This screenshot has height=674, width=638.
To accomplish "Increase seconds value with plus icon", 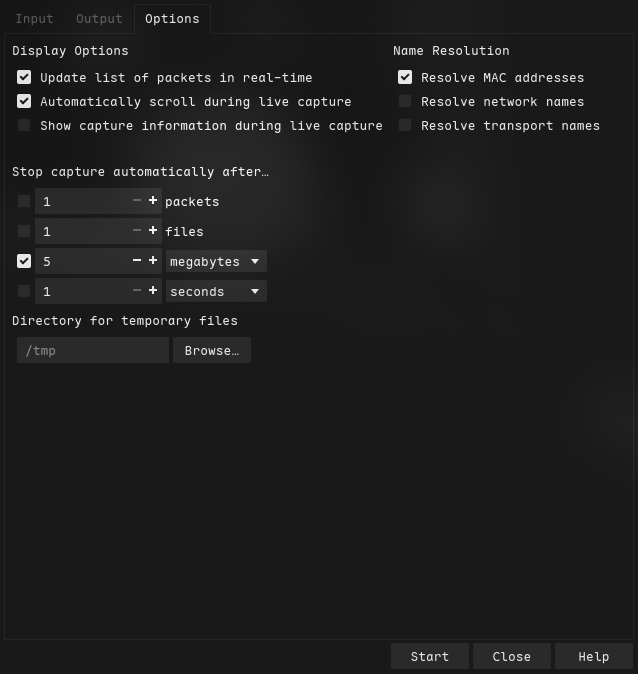I will click(x=153, y=291).
